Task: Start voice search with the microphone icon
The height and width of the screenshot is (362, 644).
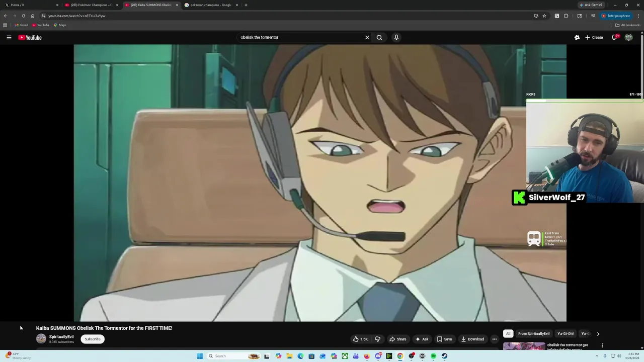Action: tap(396, 37)
